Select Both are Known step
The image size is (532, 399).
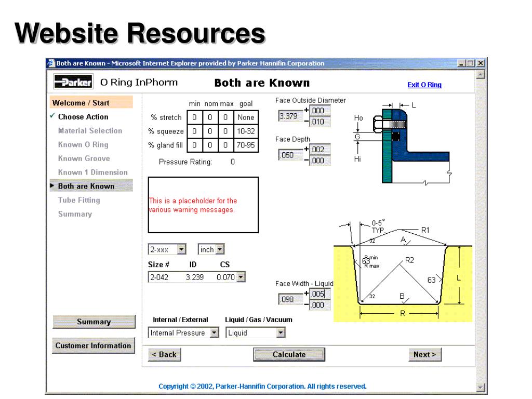[x=91, y=186]
